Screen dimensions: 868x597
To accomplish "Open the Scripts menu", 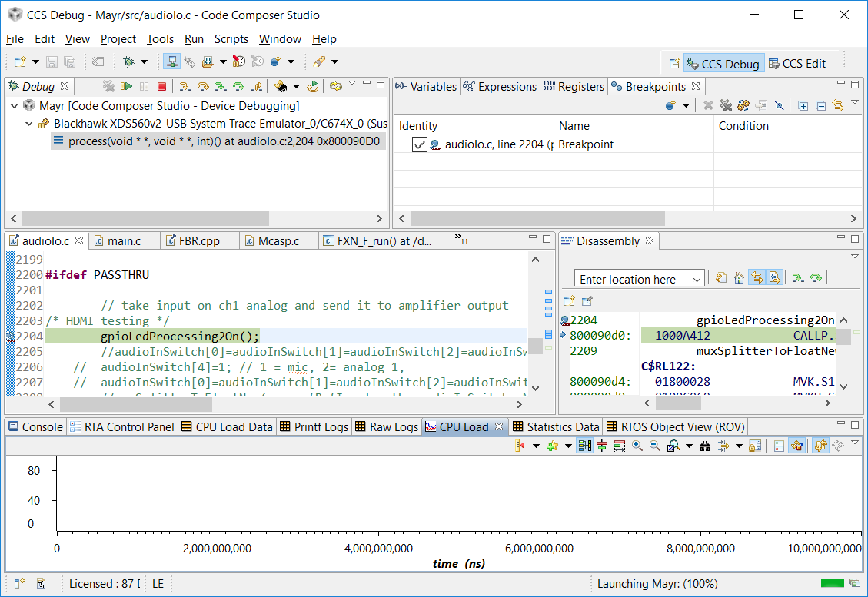I will 231,39.
